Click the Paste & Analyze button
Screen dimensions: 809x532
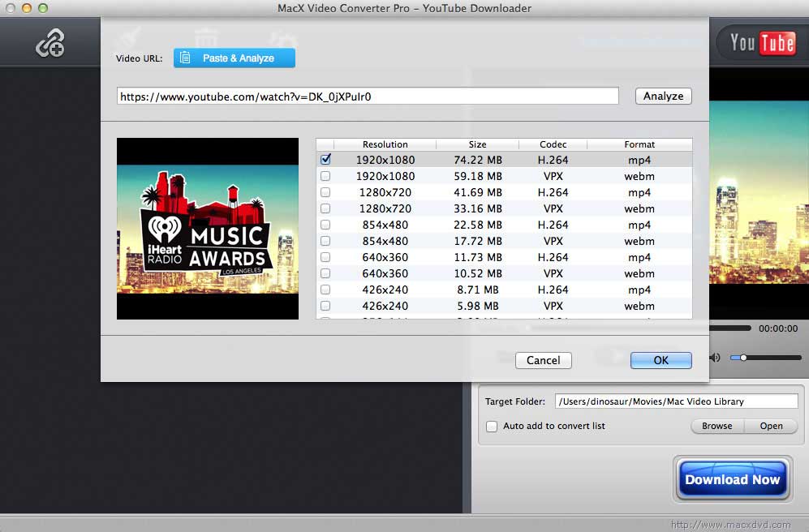235,58
